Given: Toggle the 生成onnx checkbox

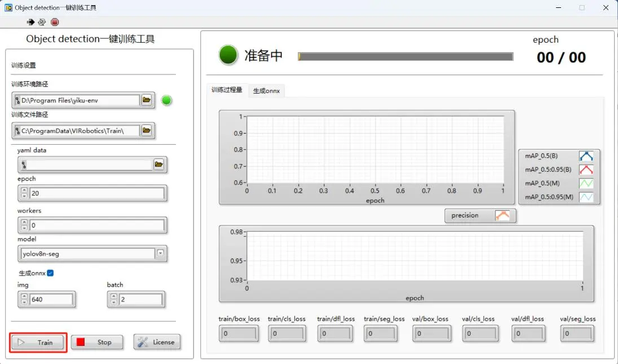Looking at the screenshot, I should click(50, 273).
